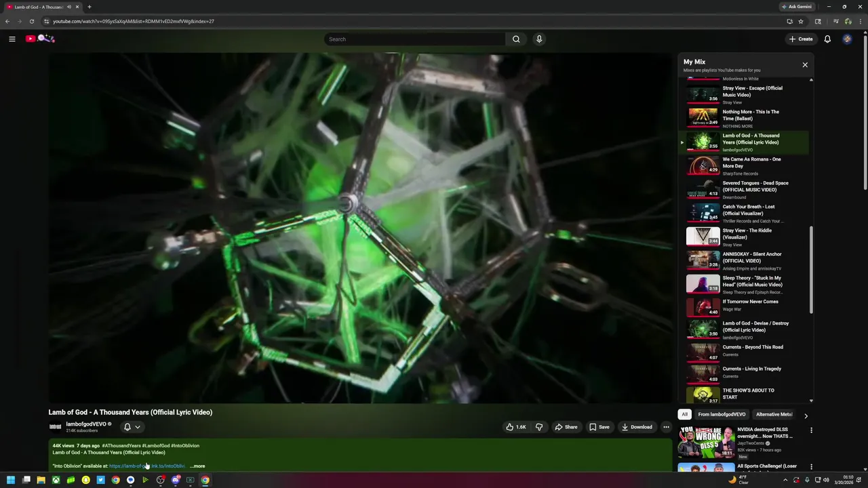This screenshot has height=488, width=868.
Task: Open Windows Start menu
Action: pos(11,480)
